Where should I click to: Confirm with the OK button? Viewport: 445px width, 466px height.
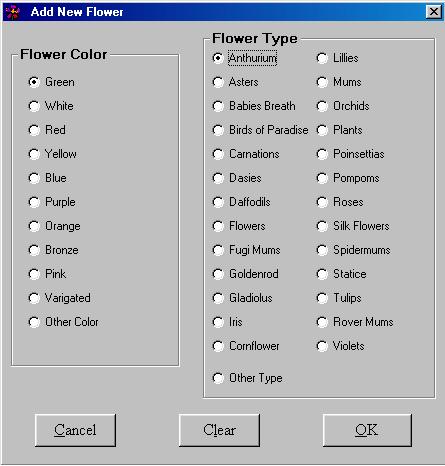(367, 430)
